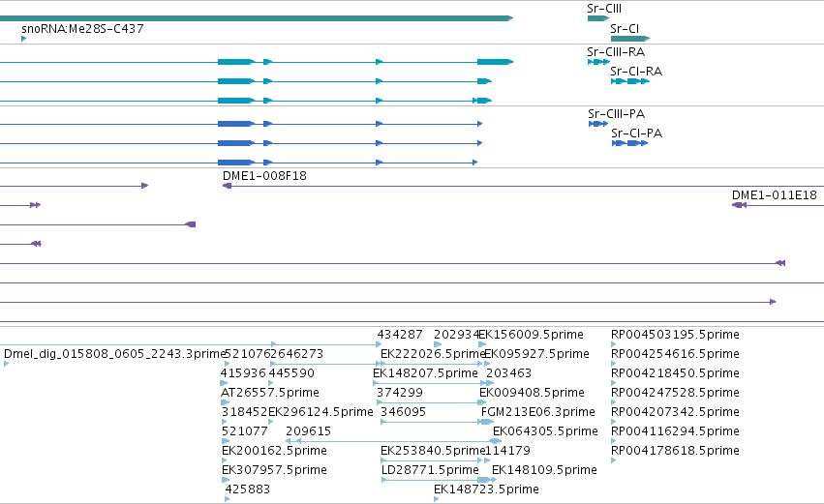Select EST 445590
This screenshot has width=824, height=504.
tap(291, 373)
